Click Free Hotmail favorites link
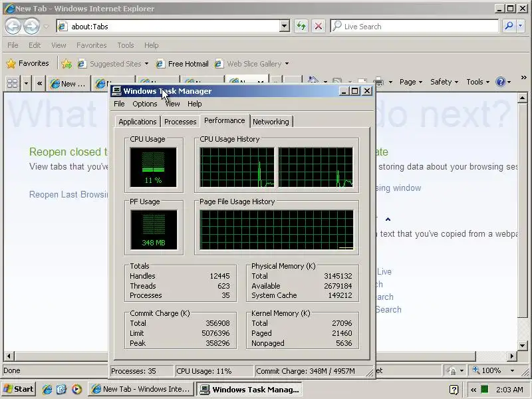This screenshot has height=399, width=532. pos(182,63)
